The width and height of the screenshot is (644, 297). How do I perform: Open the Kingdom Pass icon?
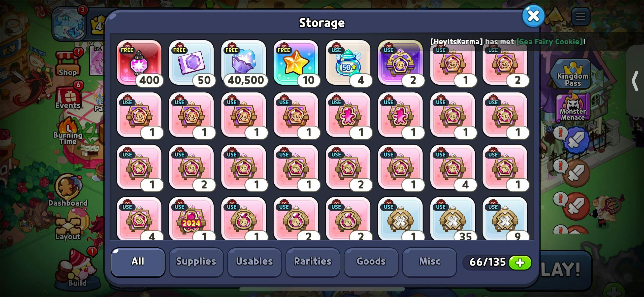click(x=573, y=74)
